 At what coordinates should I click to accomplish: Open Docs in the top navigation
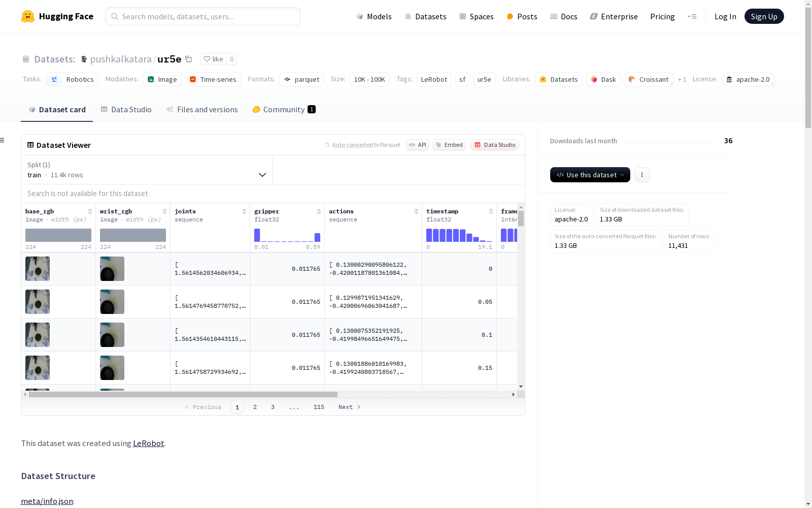pyautogui.click(x=564, y=16)
